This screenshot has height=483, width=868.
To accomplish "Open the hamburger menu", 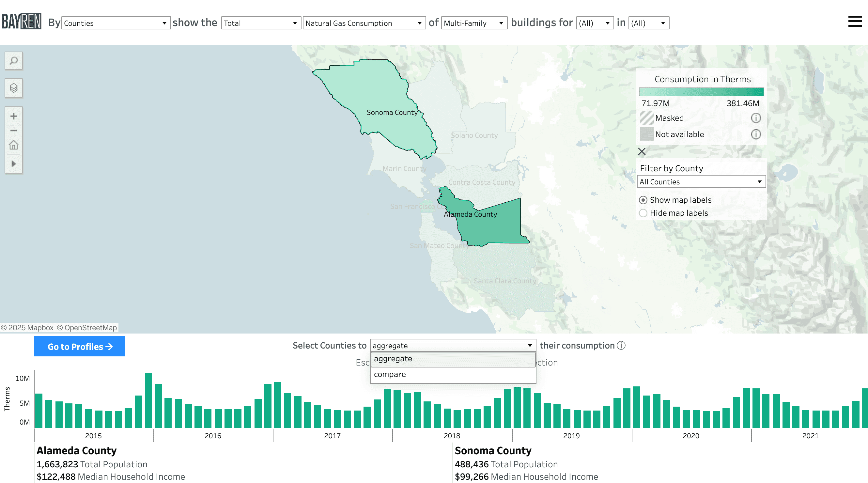I will tap(855, 22).
